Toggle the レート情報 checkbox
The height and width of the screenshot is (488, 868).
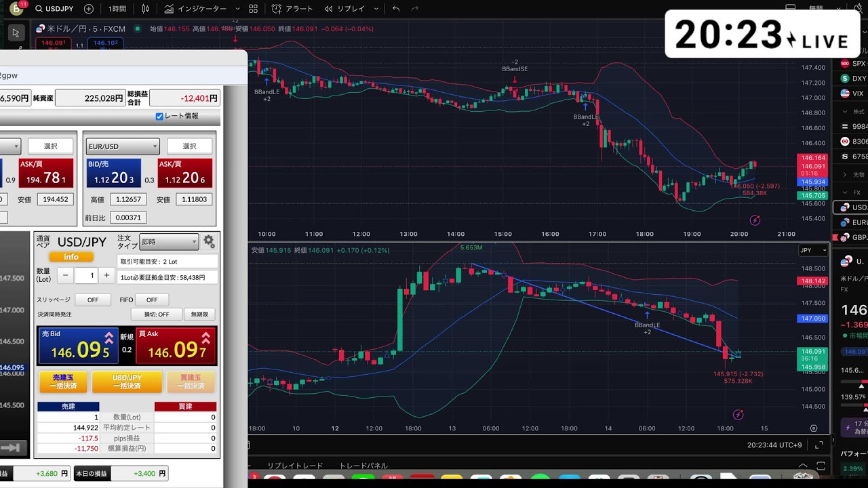pyautogui.click(x=159, y=116)
